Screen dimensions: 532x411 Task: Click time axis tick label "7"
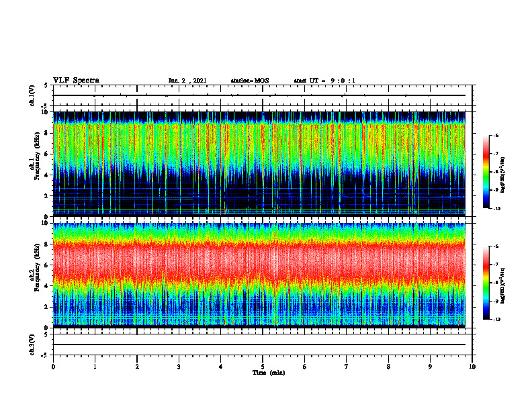pos(347,367)
